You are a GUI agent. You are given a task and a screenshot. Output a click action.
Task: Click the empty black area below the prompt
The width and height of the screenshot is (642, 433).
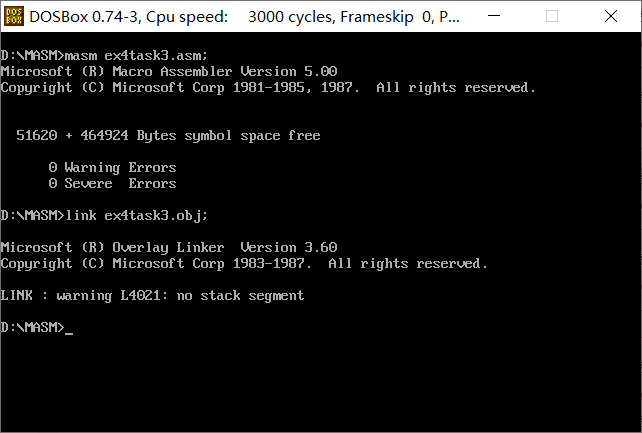(320, 385)
